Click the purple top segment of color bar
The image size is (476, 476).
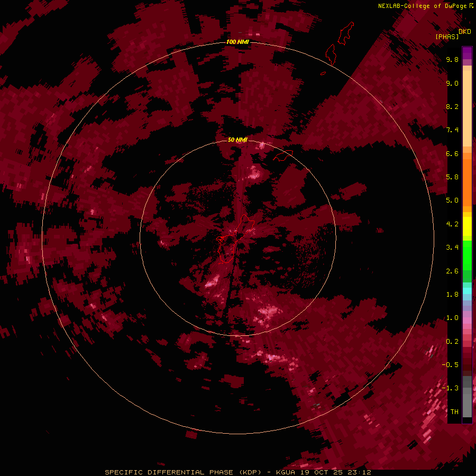[x=467, y=53]
